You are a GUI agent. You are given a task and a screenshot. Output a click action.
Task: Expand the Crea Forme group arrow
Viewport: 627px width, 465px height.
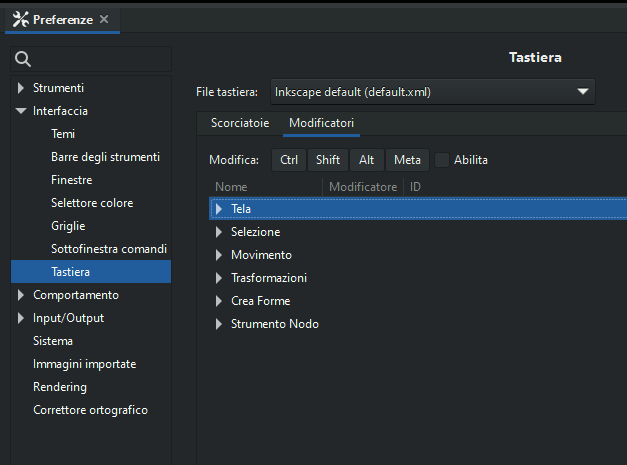point(219,301)
